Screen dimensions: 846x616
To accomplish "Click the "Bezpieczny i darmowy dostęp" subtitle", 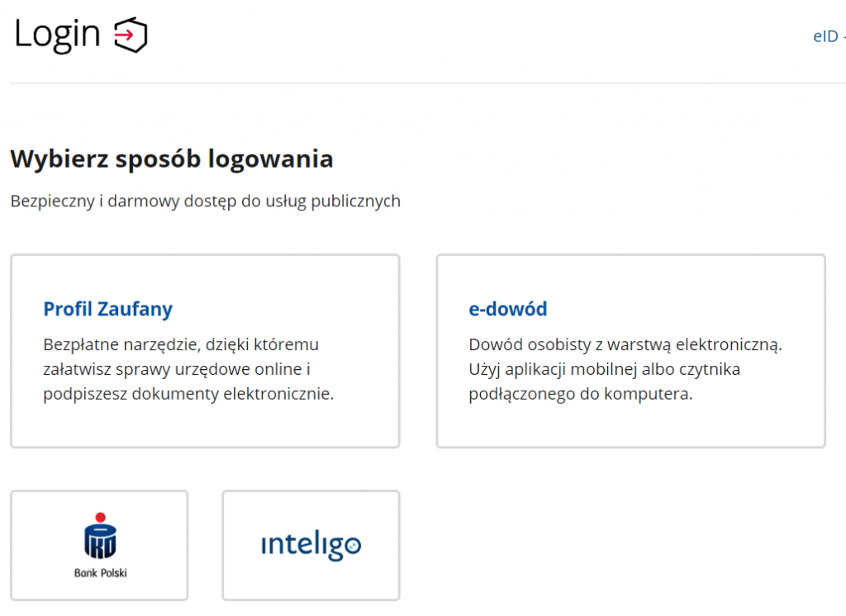I will coord(205,201).
